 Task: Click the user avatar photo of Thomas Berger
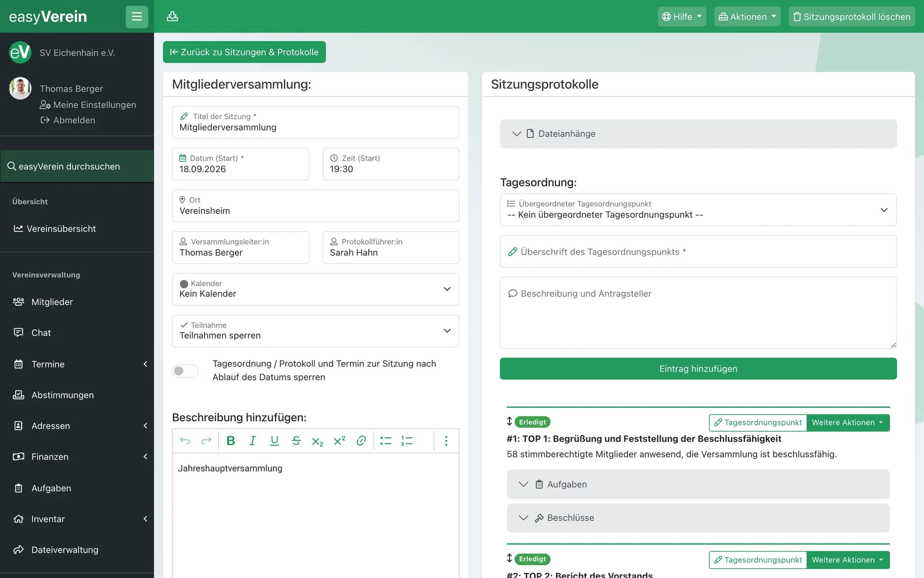[20, 88]
